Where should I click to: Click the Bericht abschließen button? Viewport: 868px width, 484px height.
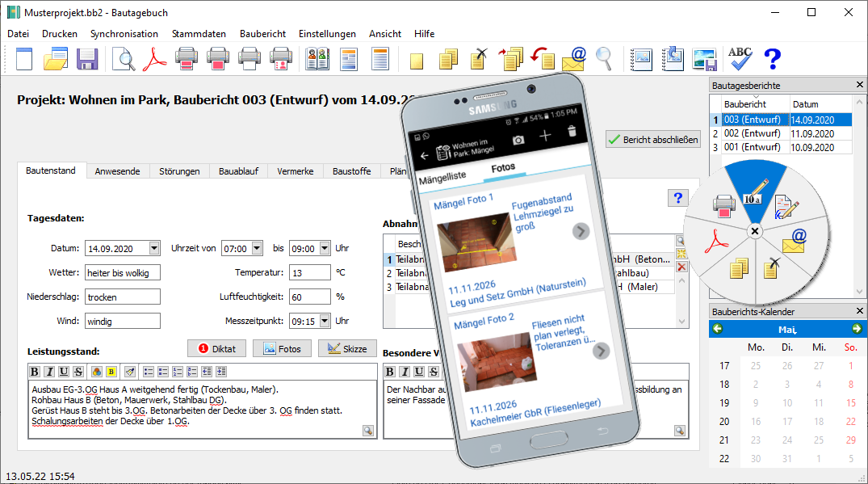pos(652,139)
